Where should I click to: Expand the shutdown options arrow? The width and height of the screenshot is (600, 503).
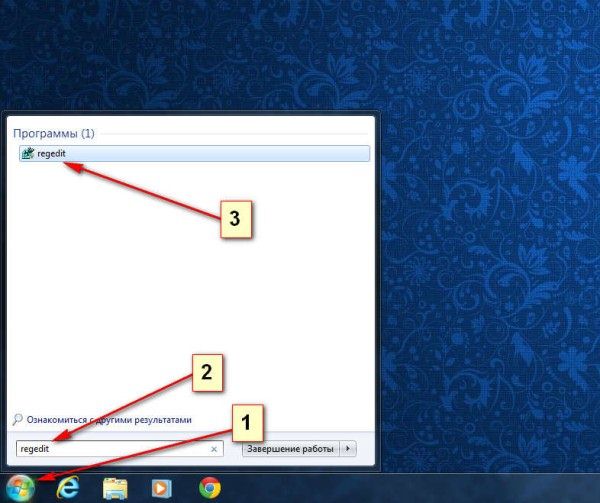348,448
